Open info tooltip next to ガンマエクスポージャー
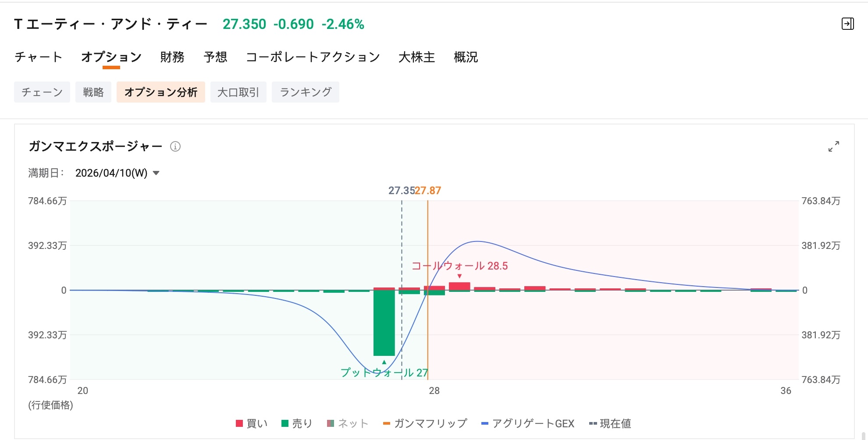 point(175,146)
